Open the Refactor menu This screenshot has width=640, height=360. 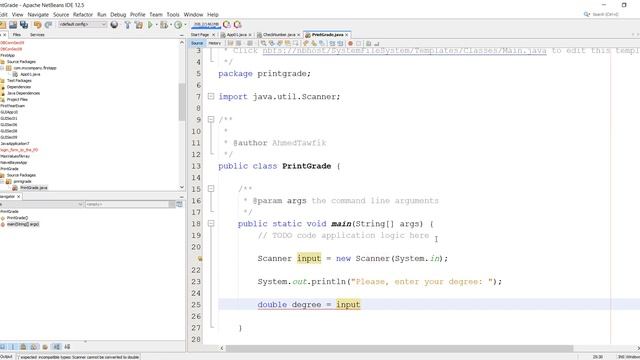coord(83,15)
